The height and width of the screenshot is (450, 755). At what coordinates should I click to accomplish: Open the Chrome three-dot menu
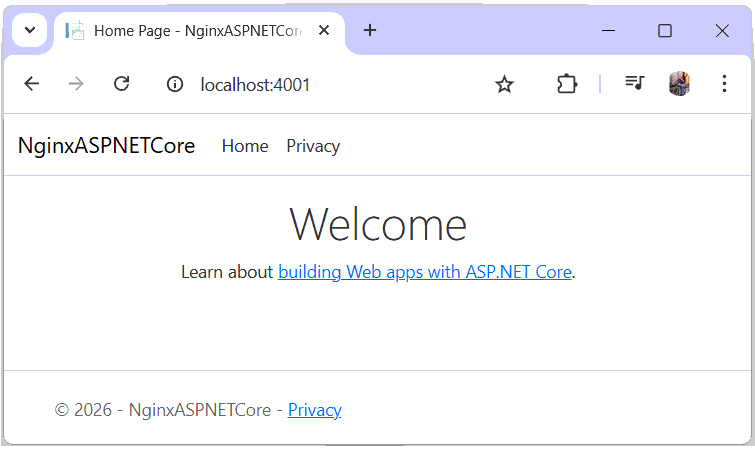click(724, 84)
